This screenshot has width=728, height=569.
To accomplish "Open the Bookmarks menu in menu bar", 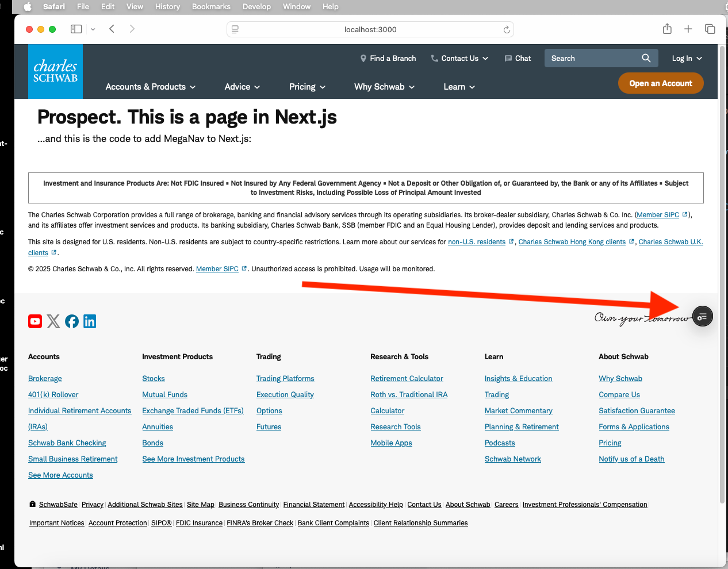I will (211, 7).
